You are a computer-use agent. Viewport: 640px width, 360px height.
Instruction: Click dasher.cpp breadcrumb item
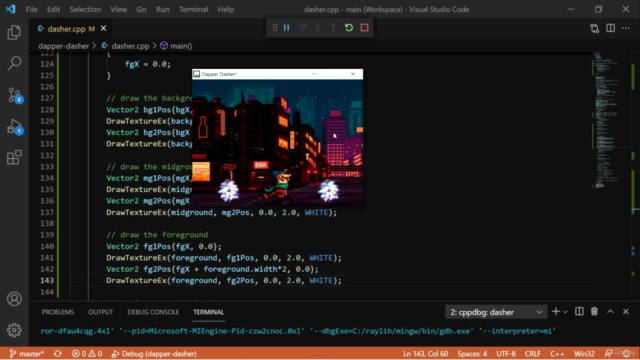click(x=126, y=46)
